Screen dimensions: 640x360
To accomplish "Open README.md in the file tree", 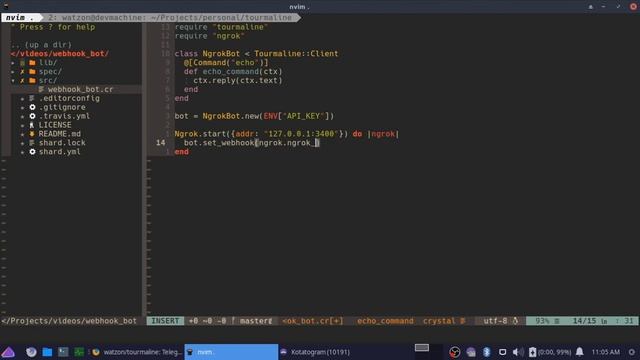I will click(60, 134).
